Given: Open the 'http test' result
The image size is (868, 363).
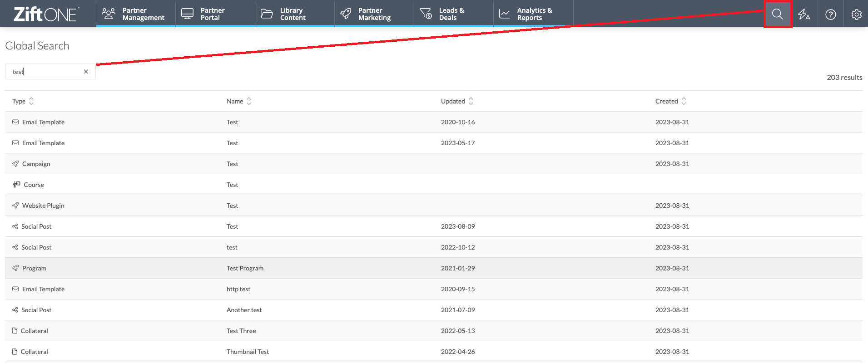Looking at the screenshot, I should pos(238,289).
